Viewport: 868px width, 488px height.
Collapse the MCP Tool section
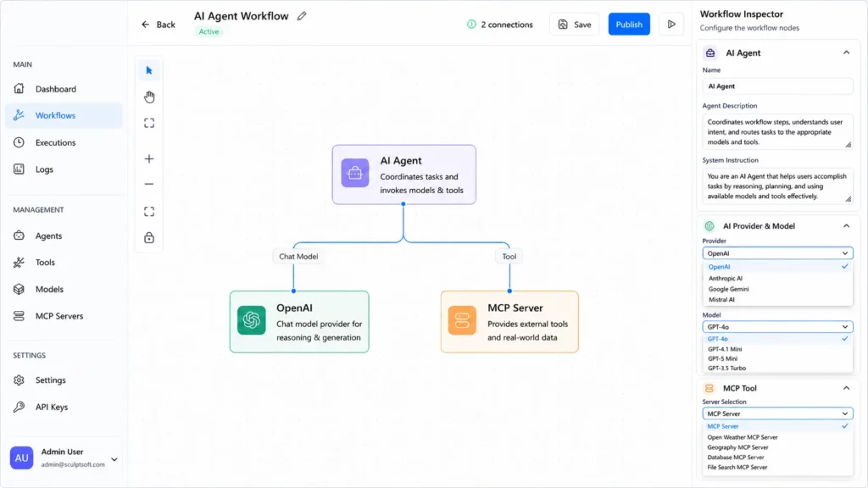pyautogui.click(x=847, y=388)
